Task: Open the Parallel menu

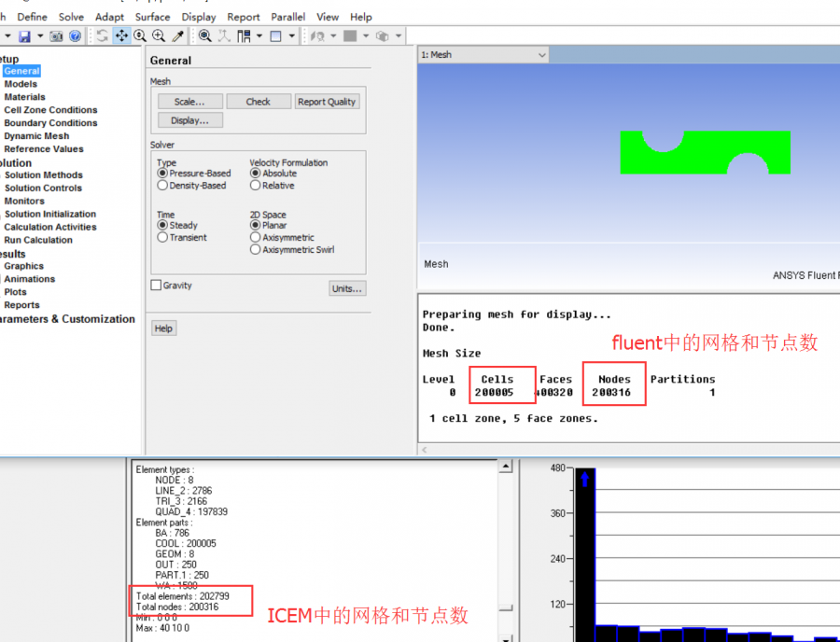Action: point(287,17)
